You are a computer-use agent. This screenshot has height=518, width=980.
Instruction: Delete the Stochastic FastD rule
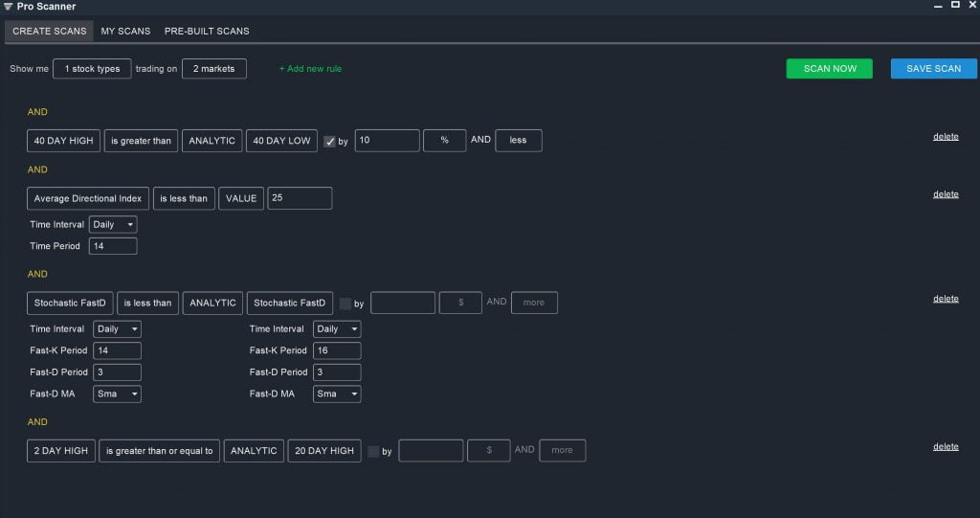[x=946, y=299]
